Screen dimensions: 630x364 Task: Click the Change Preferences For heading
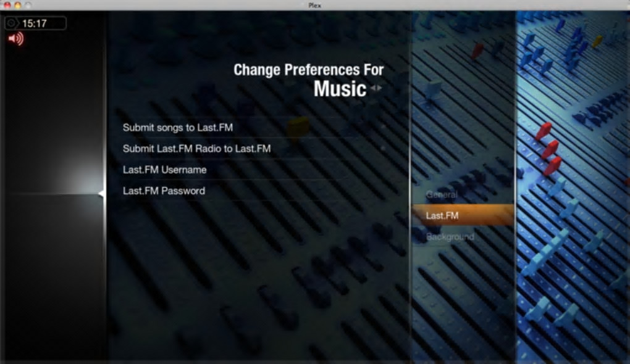309,70
